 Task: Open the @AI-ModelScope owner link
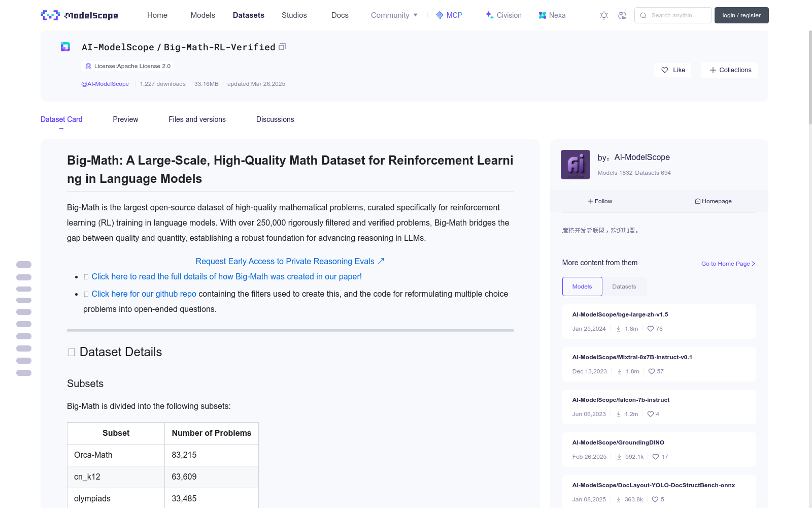pos(105,84)
